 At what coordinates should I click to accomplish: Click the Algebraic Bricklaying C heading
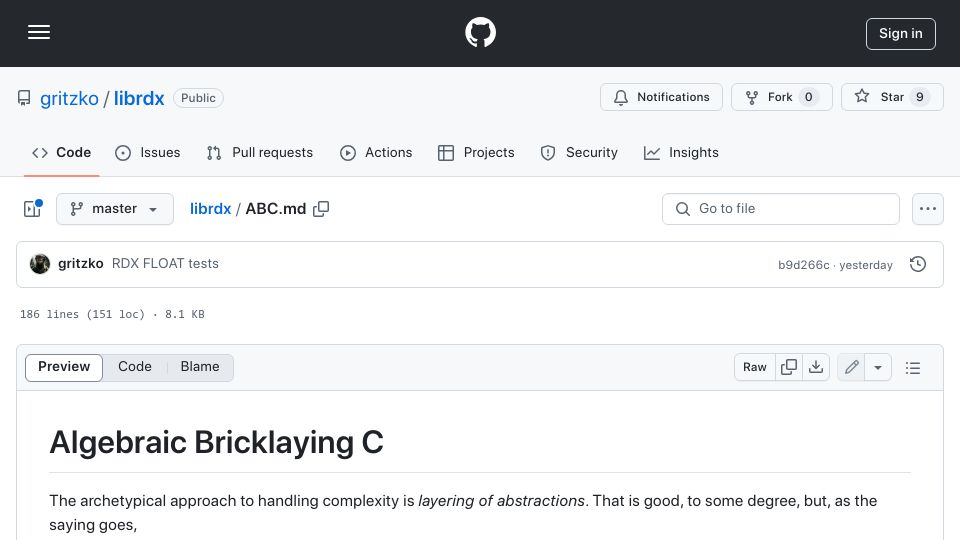click(216, 442)
